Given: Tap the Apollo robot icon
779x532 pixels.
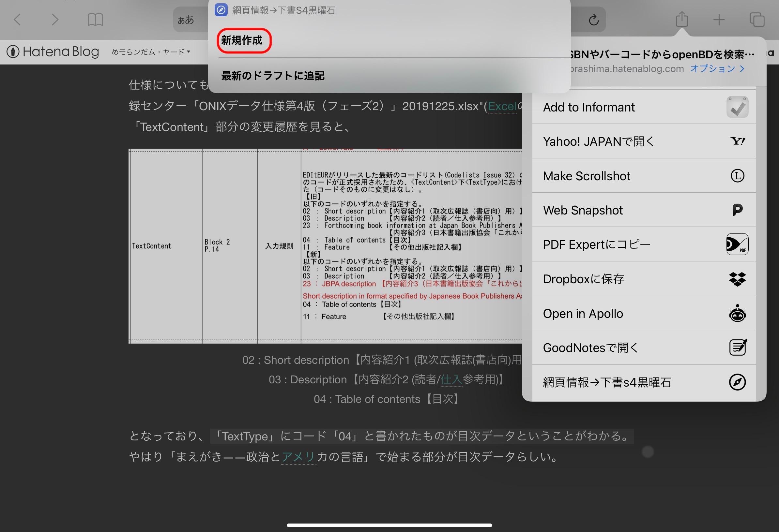Looking at the screenshot, I should point(737,313).
